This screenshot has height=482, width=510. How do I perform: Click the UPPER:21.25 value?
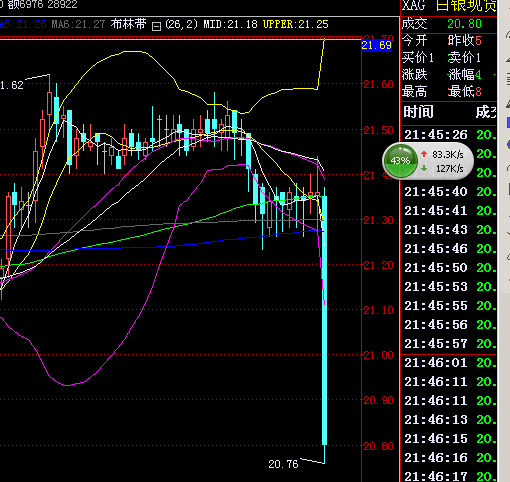point(296,24)
